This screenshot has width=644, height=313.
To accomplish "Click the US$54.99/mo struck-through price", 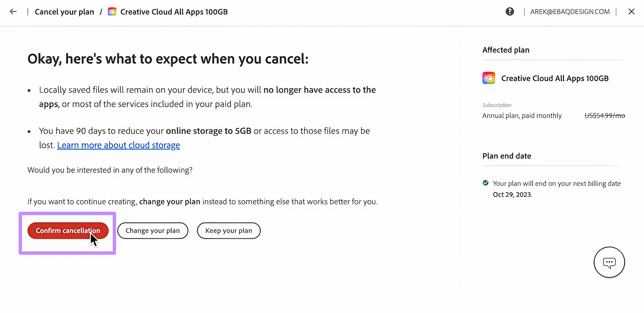I will point(605,116).
